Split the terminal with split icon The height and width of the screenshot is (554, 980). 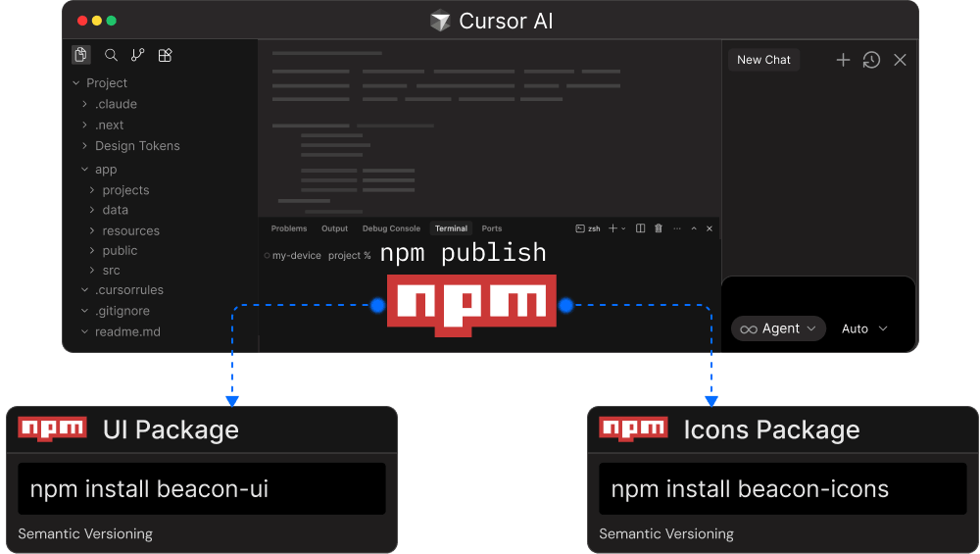click(x=640, y=228)
